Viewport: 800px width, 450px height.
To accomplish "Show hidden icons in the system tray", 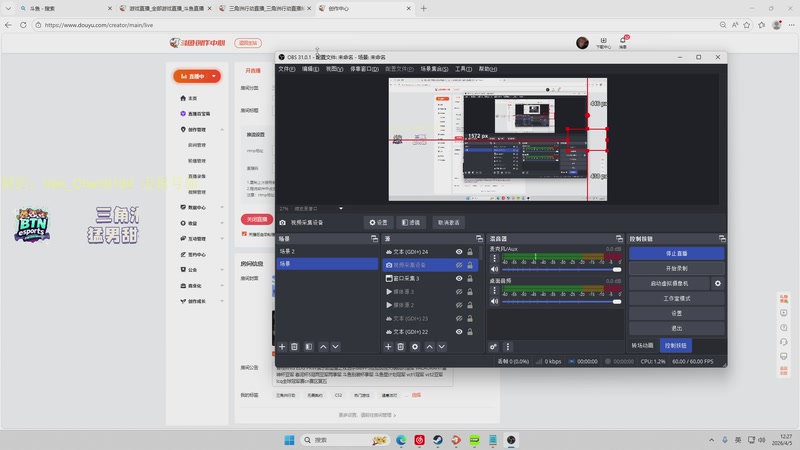I will click(x=711, y=440).
